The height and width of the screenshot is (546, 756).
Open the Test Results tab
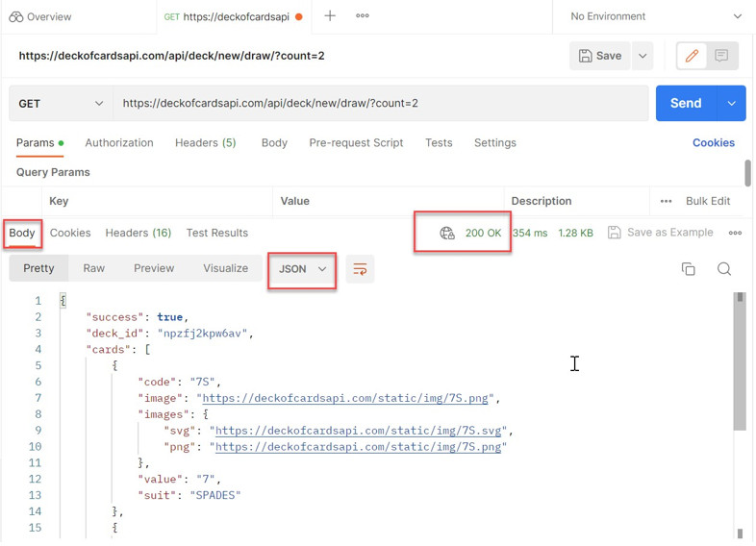coord(217,234)
